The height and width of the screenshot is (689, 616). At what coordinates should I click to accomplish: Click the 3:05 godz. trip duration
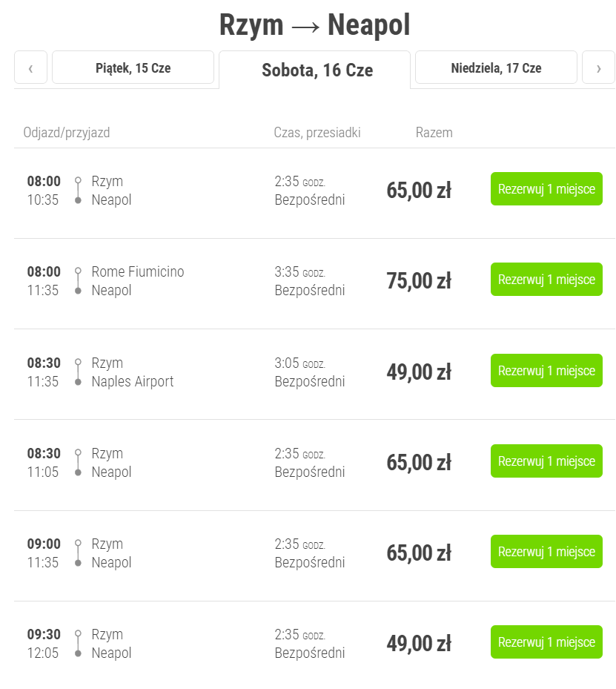[299, 363]
